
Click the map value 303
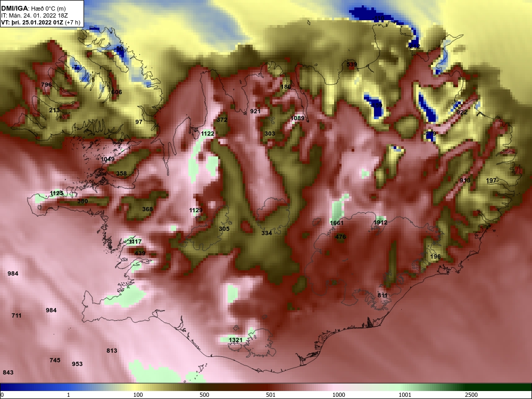[x=270, y=134]
